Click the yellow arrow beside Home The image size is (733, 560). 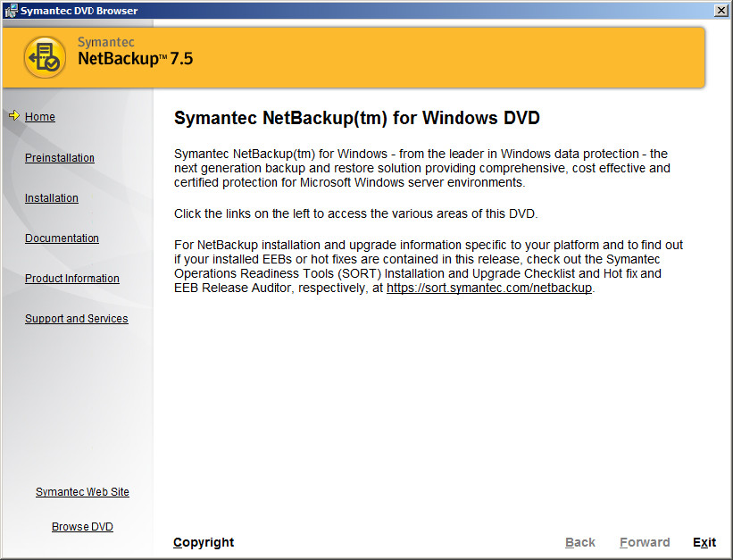(15, 115)
